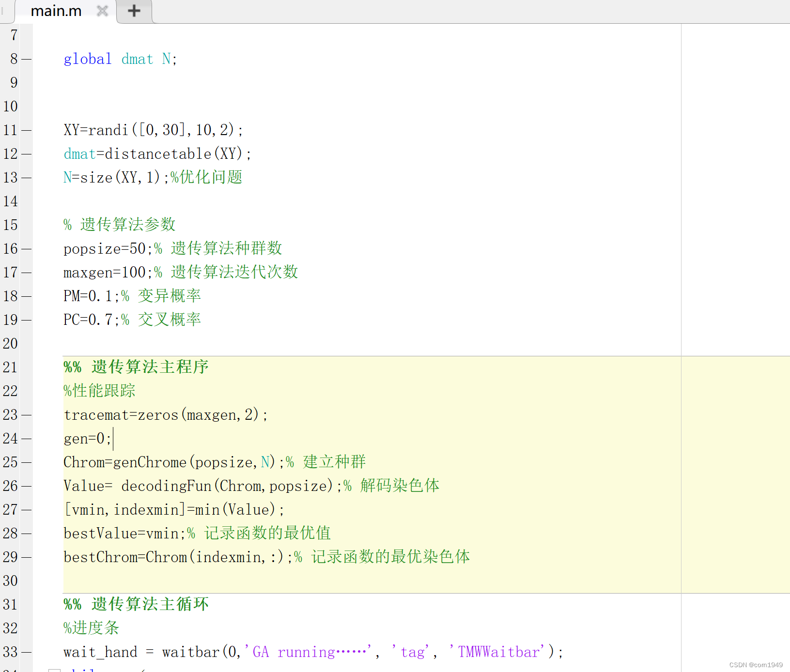This screenshot has width=790, height=672.
Task: Click on 'N=size(XY,1);' code
Action: point(116,178)
